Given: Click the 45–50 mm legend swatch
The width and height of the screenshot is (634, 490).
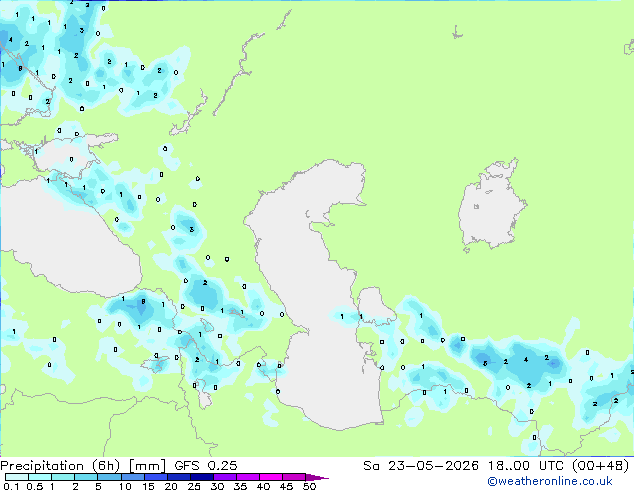Looking at the screenshot, I should coord(294,477).
